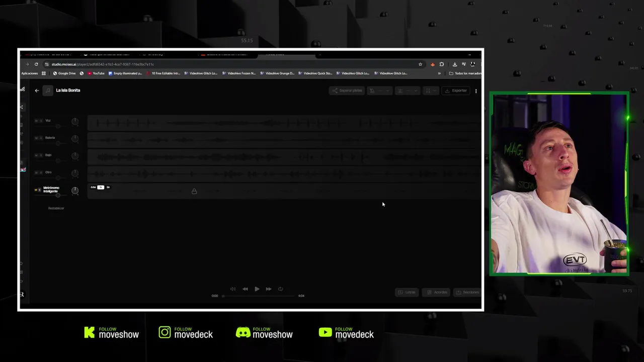Click the Metrónomo Inteligente pan knob
This screenshot has height=362, width=644.
point(75,191)
